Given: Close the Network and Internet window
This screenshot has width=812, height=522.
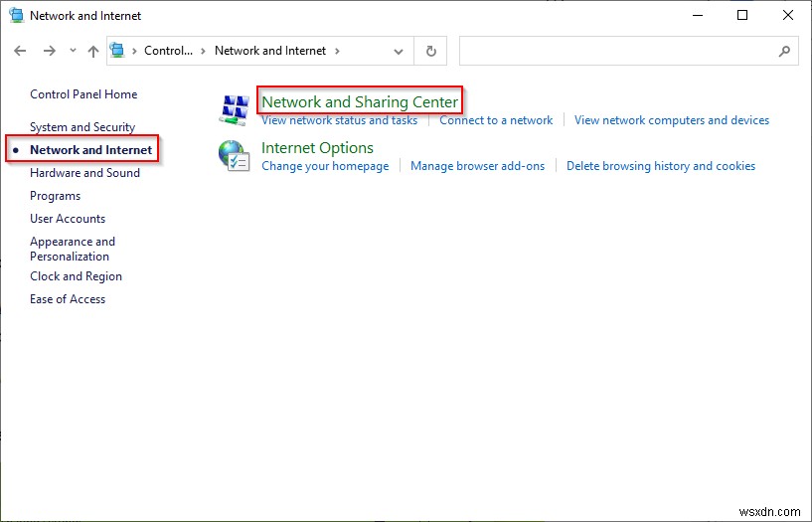Looking at the screenshot, I should click(x=788, y=15).
